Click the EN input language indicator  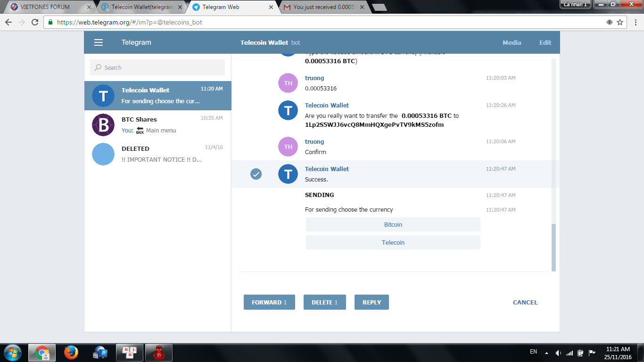point(533,352)
